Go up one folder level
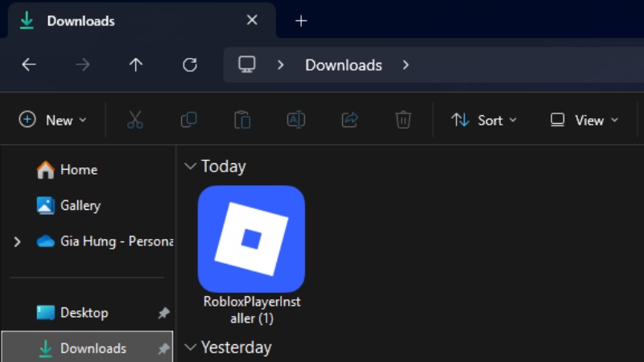The height and width of the screenshot is (362, 644). [136, 65]
